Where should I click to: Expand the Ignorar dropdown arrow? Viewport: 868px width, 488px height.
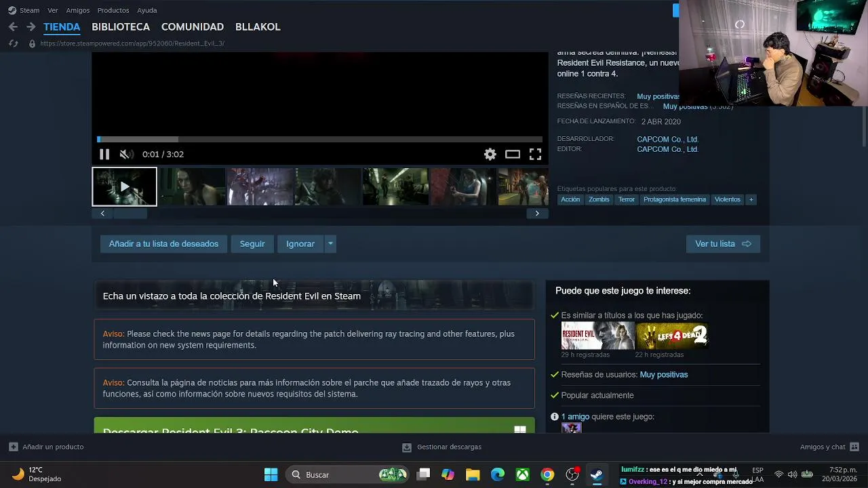tap(330, 244)
